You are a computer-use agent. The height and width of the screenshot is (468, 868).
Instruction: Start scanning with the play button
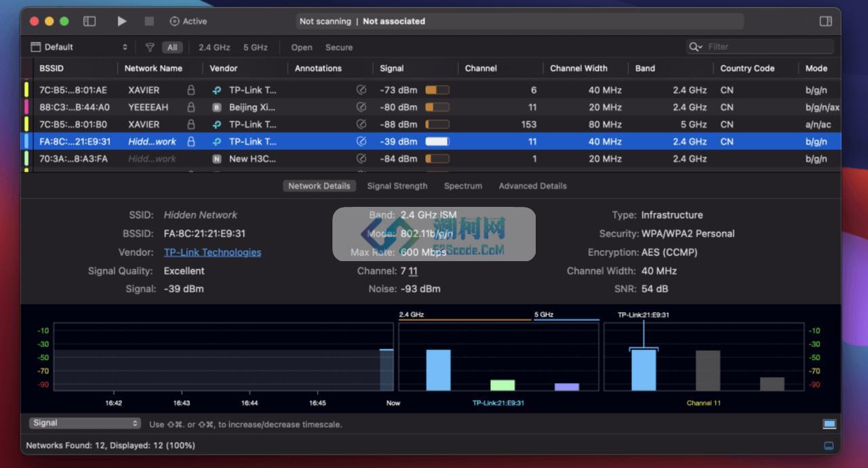[x=122, y=21]
